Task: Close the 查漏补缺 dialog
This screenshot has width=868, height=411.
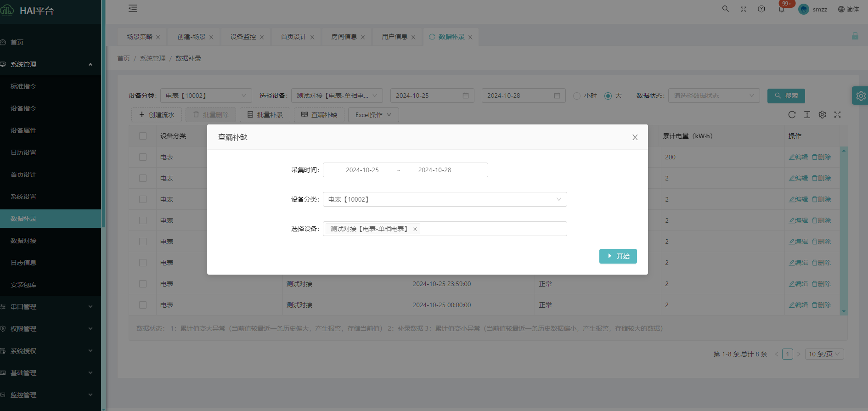Action: click(635, 137)
